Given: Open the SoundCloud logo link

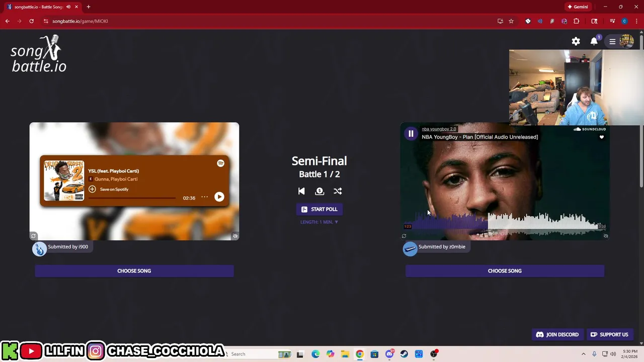Looking at the screenshot, I should (590, 129).
